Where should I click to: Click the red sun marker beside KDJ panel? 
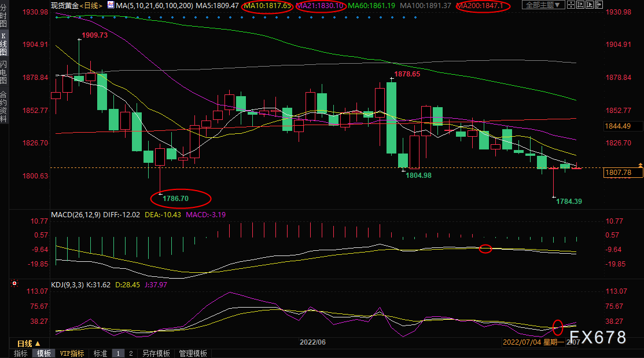click(14, 284)
